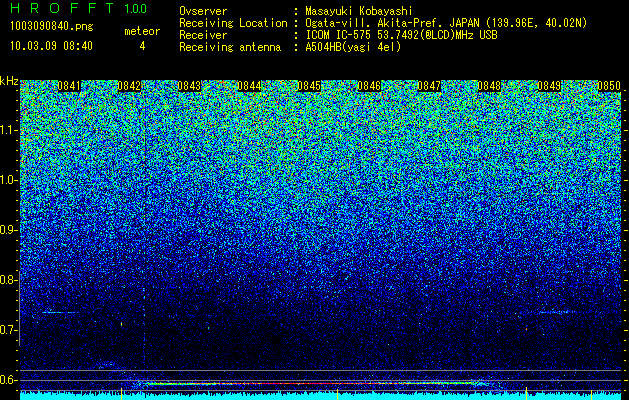This screenshot has width=629, height=400.
Task: Click the 0842 time marker
Action: 129,86
